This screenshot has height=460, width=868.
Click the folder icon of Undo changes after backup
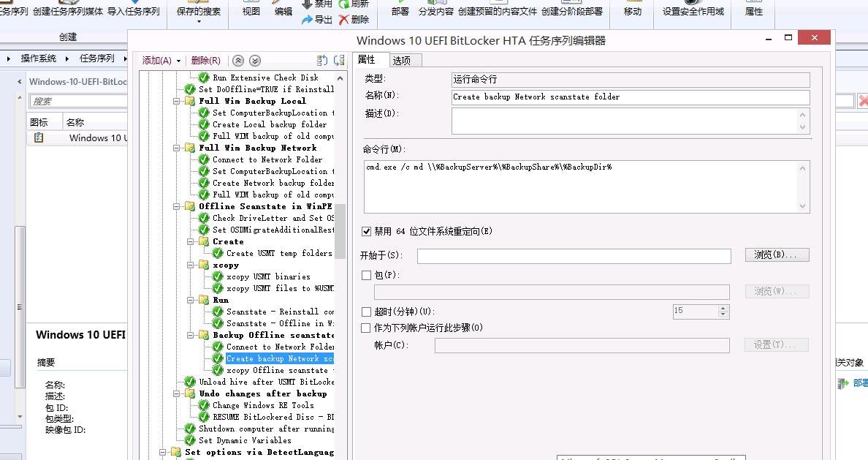pos(190,393)
